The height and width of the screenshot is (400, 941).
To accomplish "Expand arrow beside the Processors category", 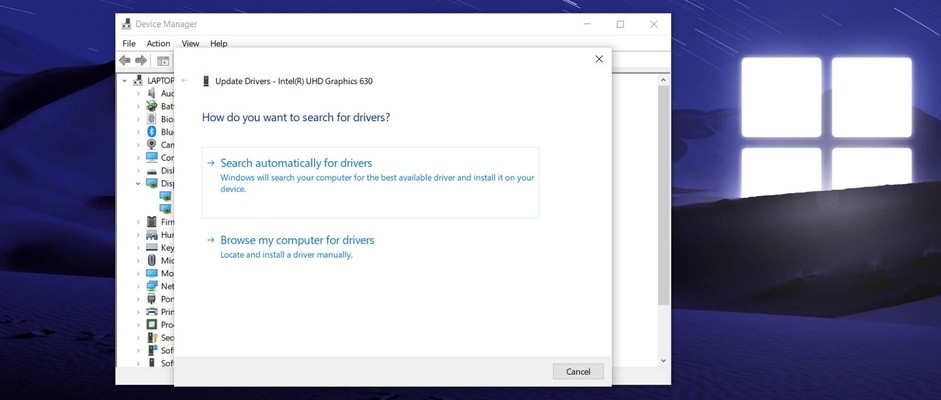I will 137,324.
